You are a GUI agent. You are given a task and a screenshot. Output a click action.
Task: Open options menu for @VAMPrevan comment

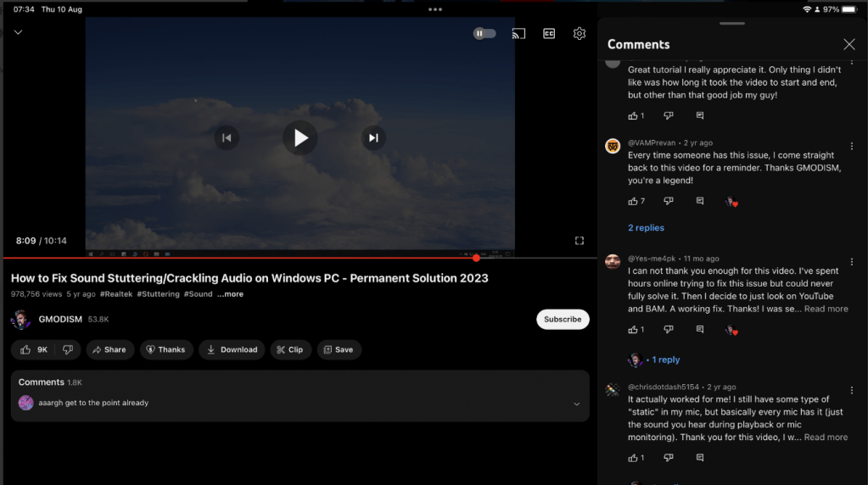click(851, 146)
